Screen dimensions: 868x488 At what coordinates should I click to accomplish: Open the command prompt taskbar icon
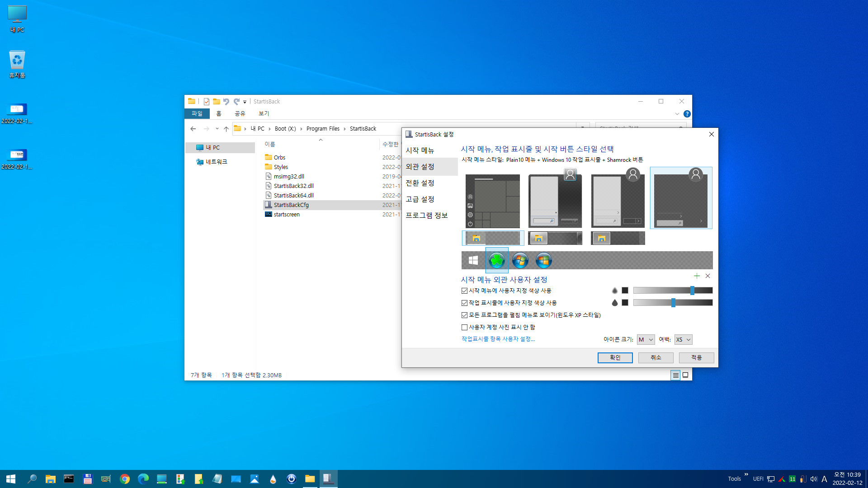coord(69,479)
